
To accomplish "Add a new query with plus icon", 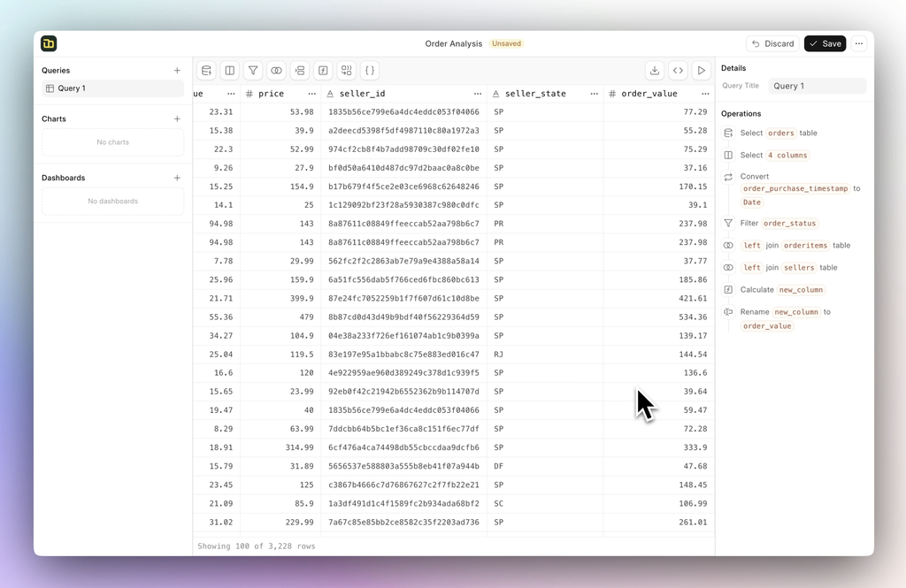I will point(177,71).
